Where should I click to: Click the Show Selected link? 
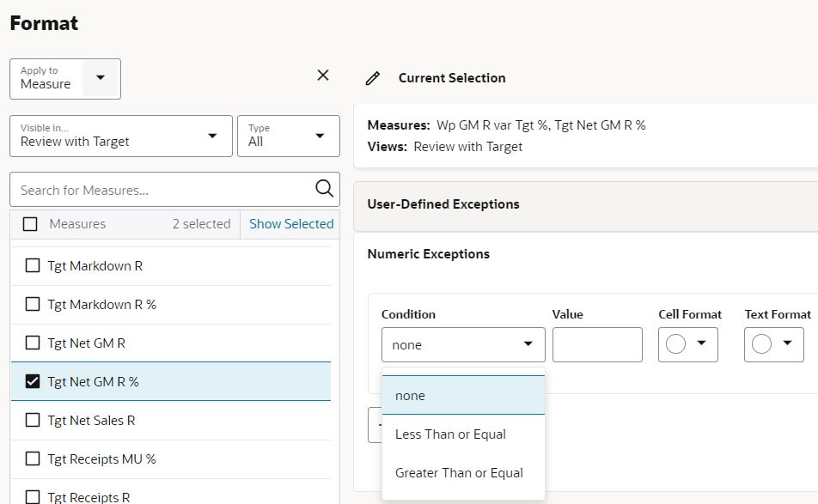[x=291, y=224]
